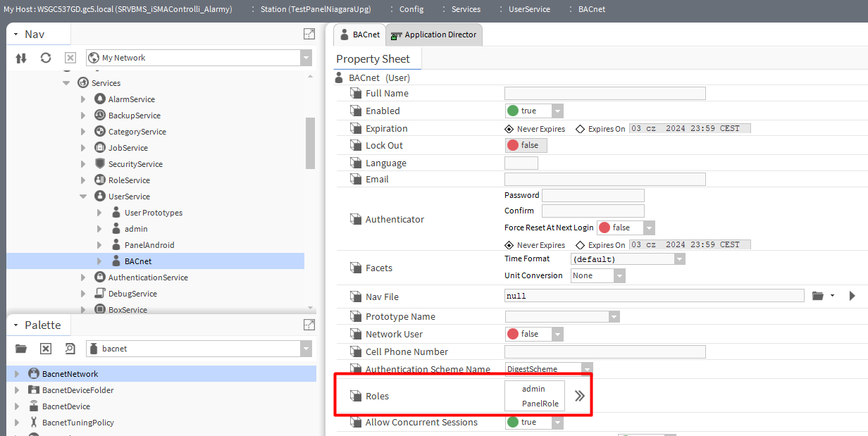Open Nav File folder browse icon
The image size is (868, 436).
[x=817, y=296]
